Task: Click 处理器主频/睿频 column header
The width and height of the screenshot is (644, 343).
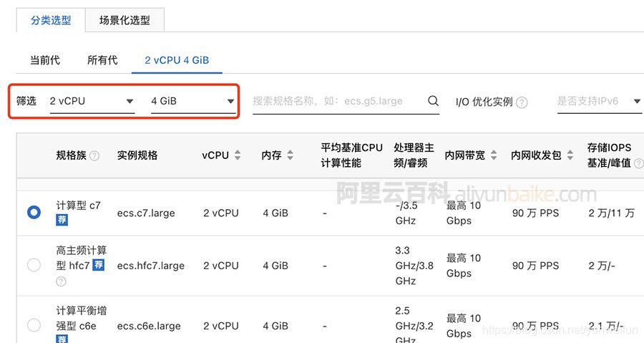Action: pos(414,155)
